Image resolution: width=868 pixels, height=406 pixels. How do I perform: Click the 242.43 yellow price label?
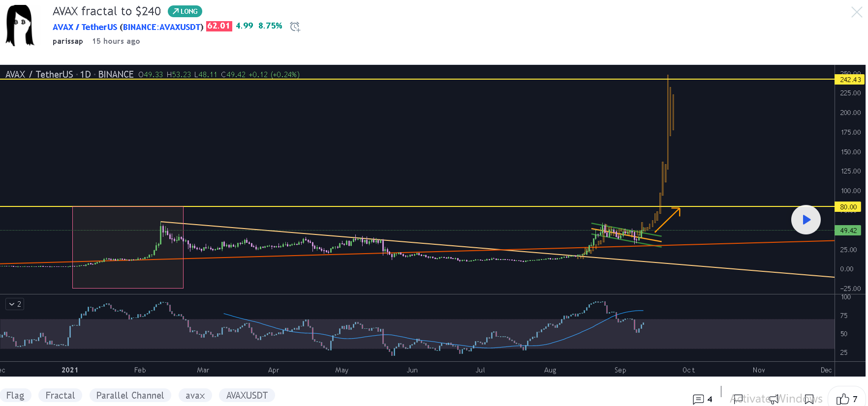[x=850, y=79]
